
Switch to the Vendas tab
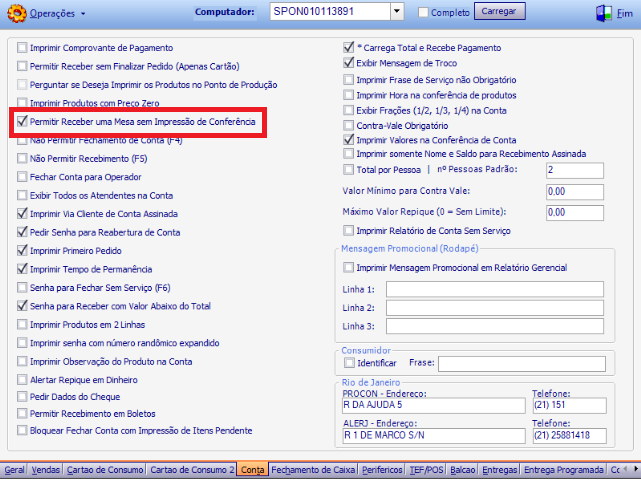(46, 470)
